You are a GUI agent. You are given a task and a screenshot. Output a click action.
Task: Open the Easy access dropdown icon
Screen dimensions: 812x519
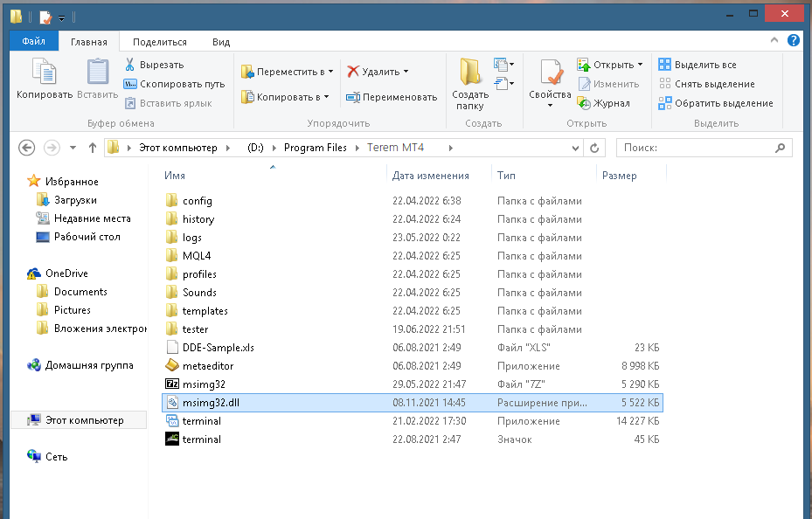[x=503, y=83]
